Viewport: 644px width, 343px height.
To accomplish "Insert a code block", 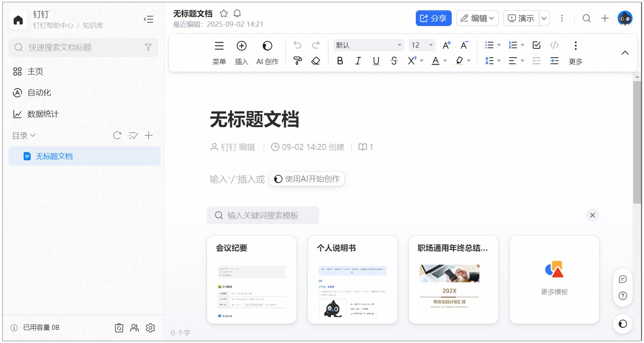I will pyautogui.click(x=554, y=45).
